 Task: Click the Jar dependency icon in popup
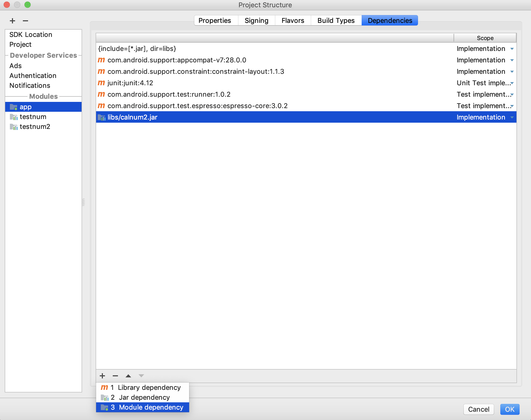point(104,398)
